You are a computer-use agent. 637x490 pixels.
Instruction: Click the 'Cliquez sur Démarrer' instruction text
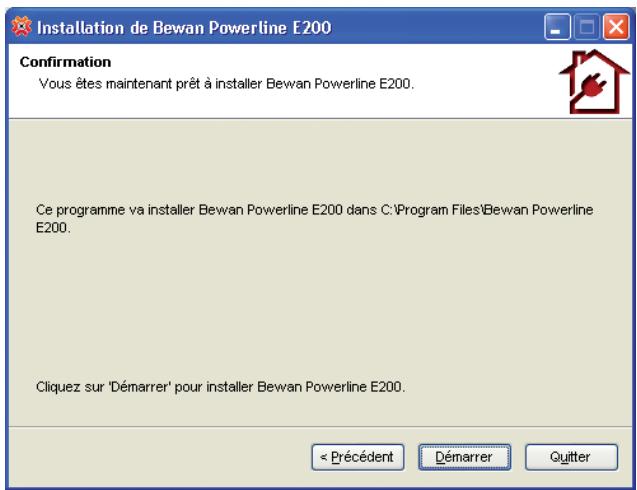click(221, 386)
